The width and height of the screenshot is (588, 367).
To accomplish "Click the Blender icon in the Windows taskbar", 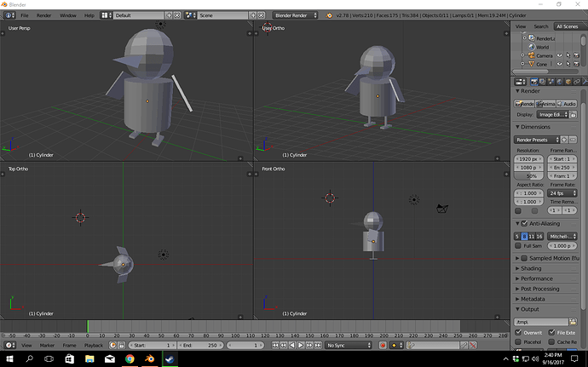I will point(150,359).
